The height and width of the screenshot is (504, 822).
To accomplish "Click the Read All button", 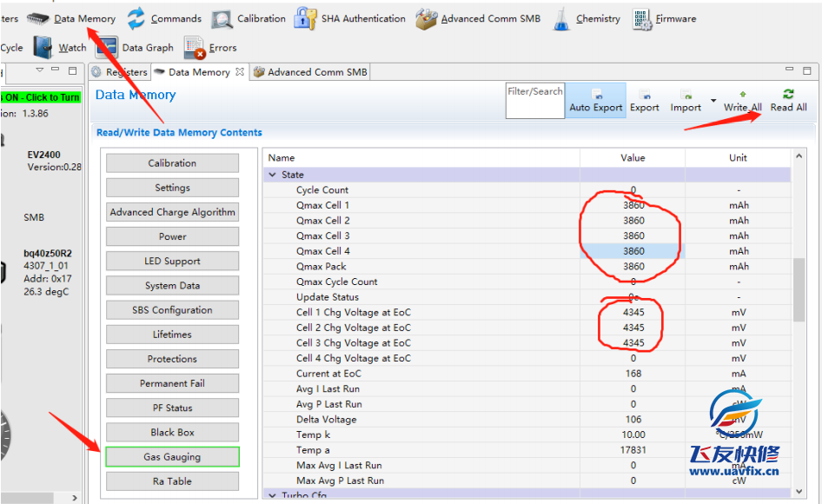I will point(788,101).
